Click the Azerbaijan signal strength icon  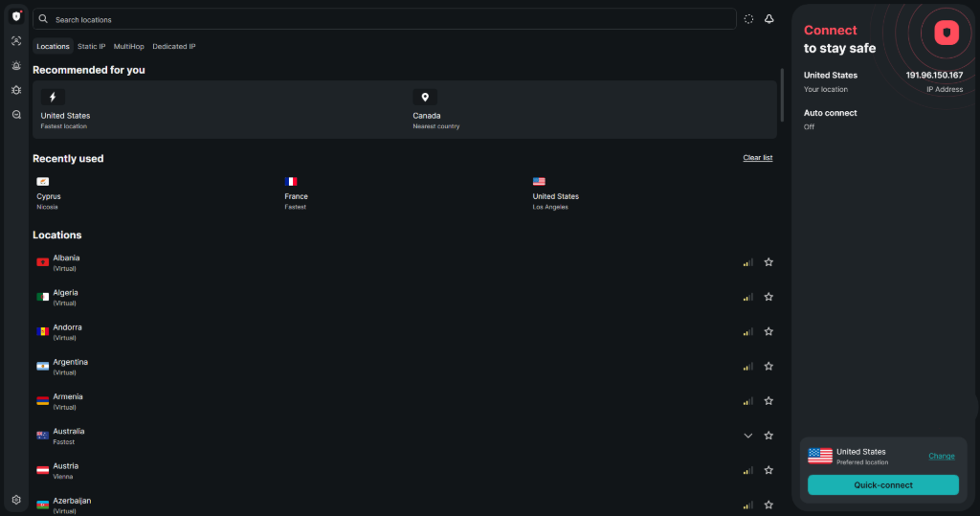[747, 505]
